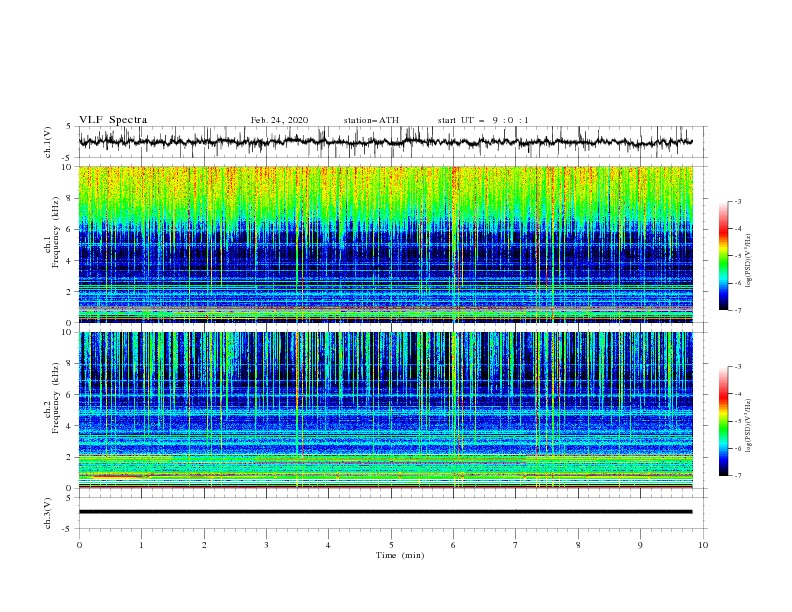Click the ch.1 voltage waveform trace
The height and width of the screenshot is (612, 792).
[385, 142]
